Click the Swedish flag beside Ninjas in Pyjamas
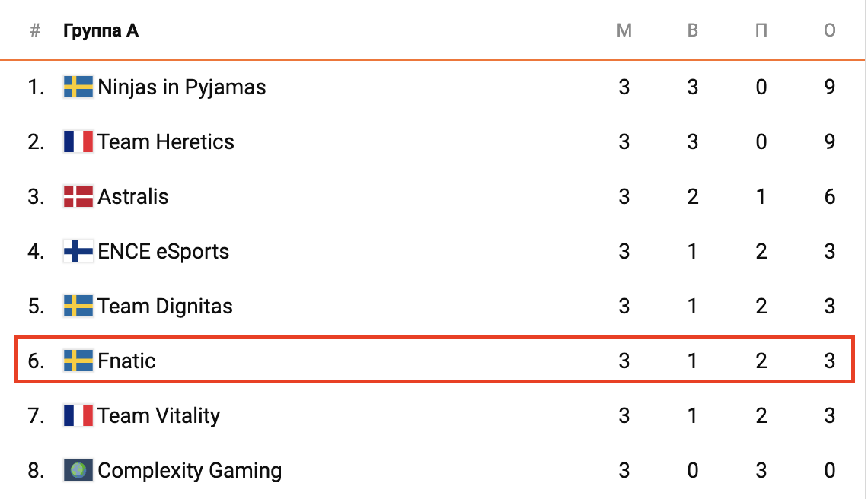Viewport: 868px width, 499px height. [x=78, y=87]
